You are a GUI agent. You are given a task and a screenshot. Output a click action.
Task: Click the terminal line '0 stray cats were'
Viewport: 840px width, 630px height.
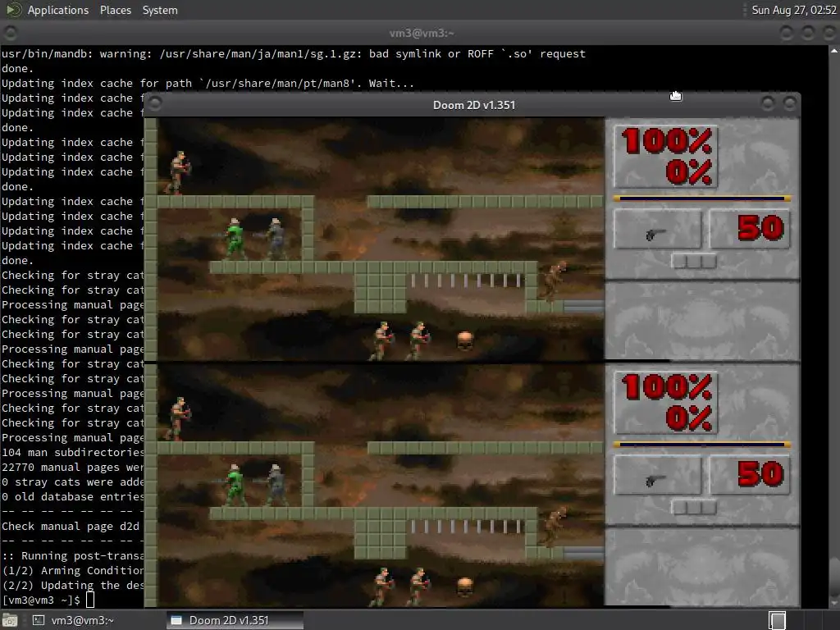(x=73, y=482)
